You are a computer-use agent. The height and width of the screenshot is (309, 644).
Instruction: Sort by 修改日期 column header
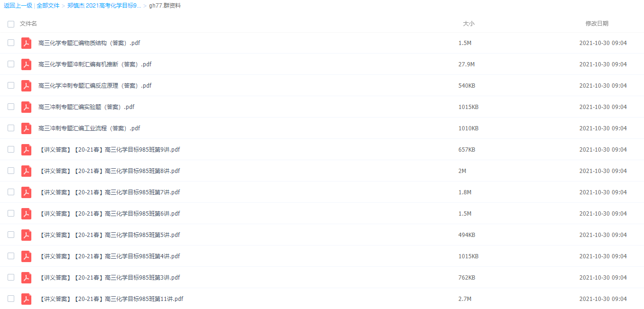(597, 24)
